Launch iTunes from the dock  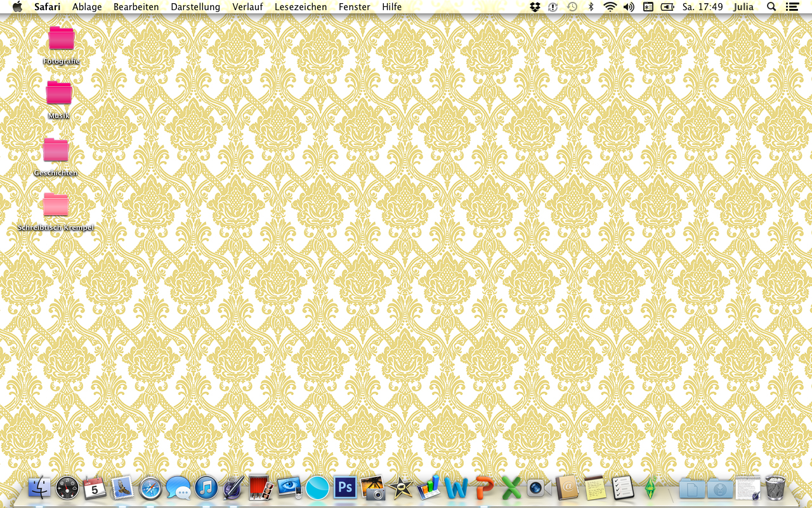coord(206,488)
